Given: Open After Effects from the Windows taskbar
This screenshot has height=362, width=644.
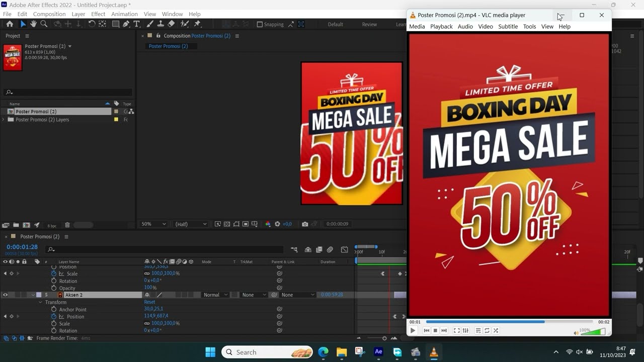Looking at the screenshot, I should click(378, 352).
